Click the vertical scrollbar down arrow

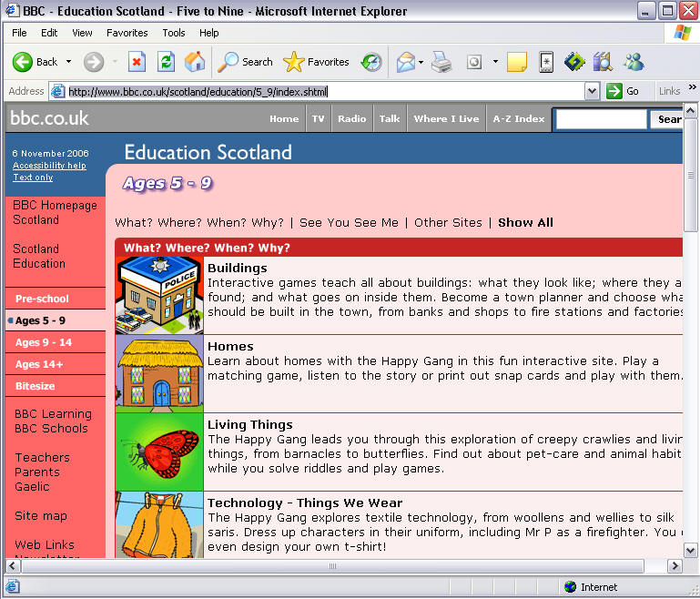pos(691,550)
